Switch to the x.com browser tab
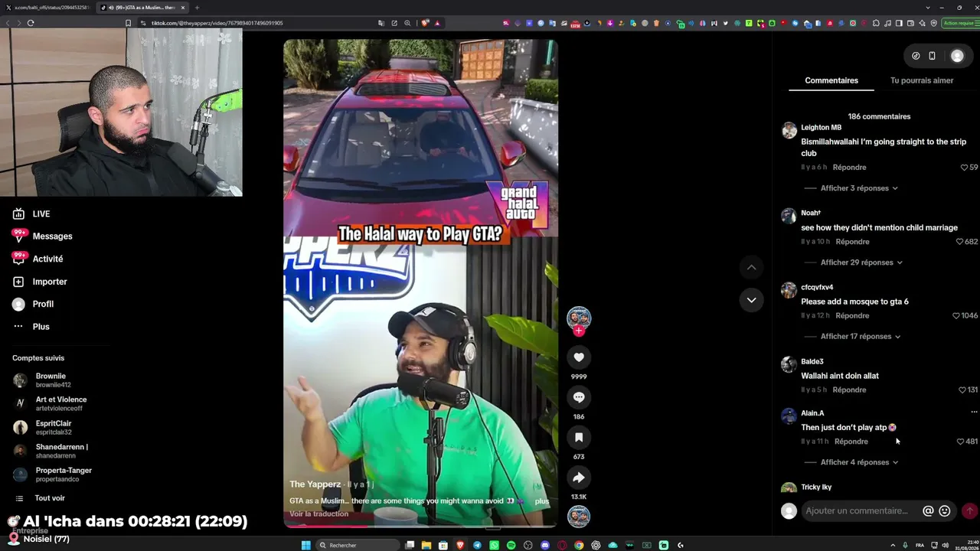 [51, 8]
